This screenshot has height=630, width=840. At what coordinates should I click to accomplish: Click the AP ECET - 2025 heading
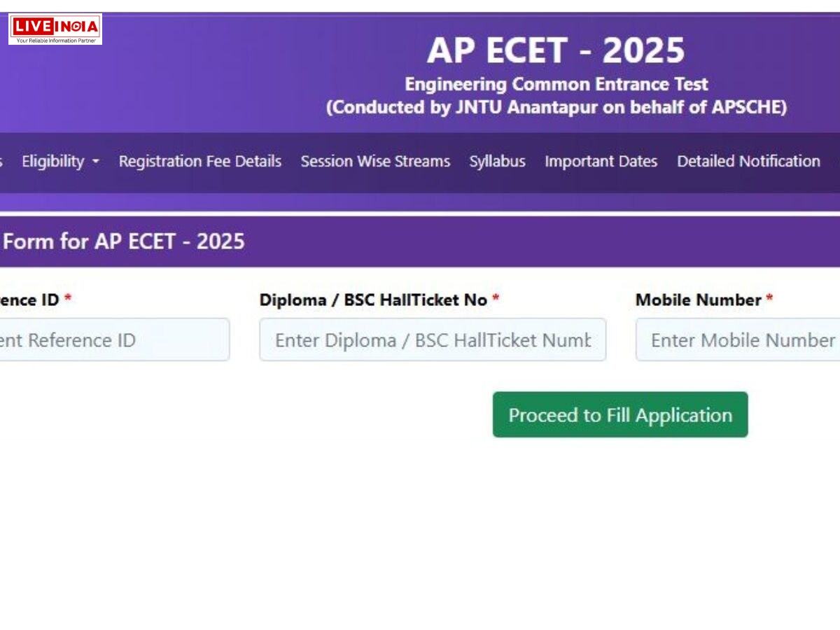(x=558, y=50)
